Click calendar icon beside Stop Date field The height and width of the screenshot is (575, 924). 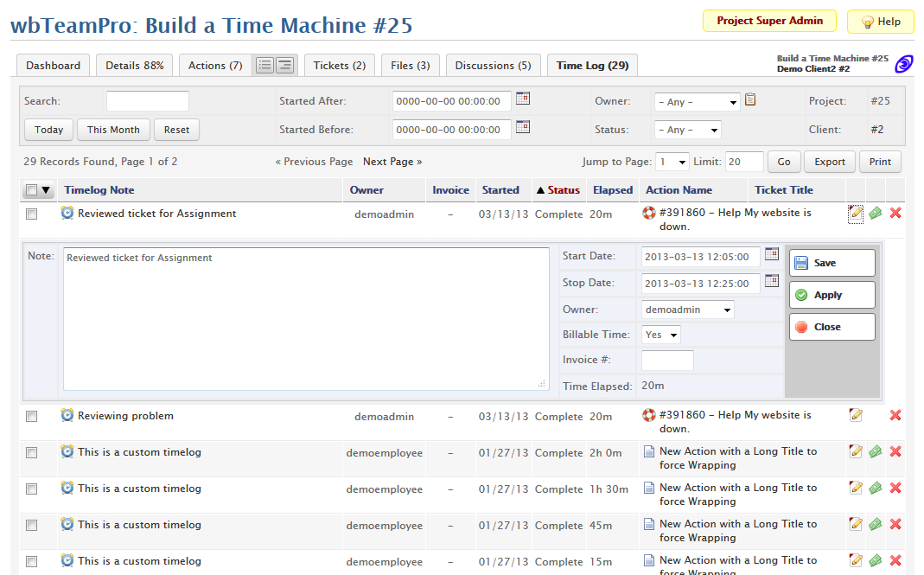(772, 281)
